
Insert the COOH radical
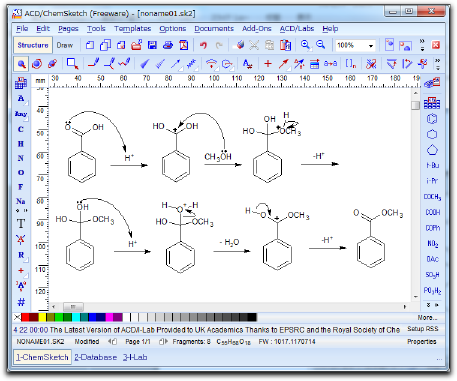click(x=432, y=212)
